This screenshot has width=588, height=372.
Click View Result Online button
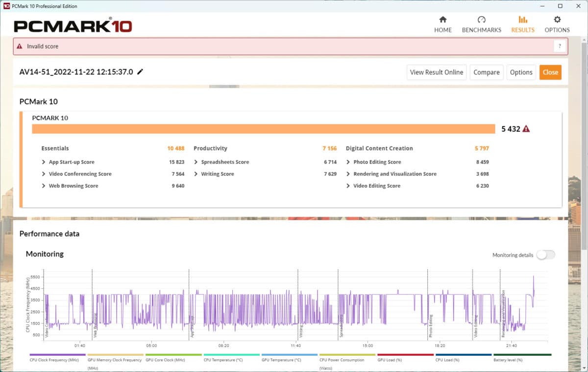click(437, 72)
